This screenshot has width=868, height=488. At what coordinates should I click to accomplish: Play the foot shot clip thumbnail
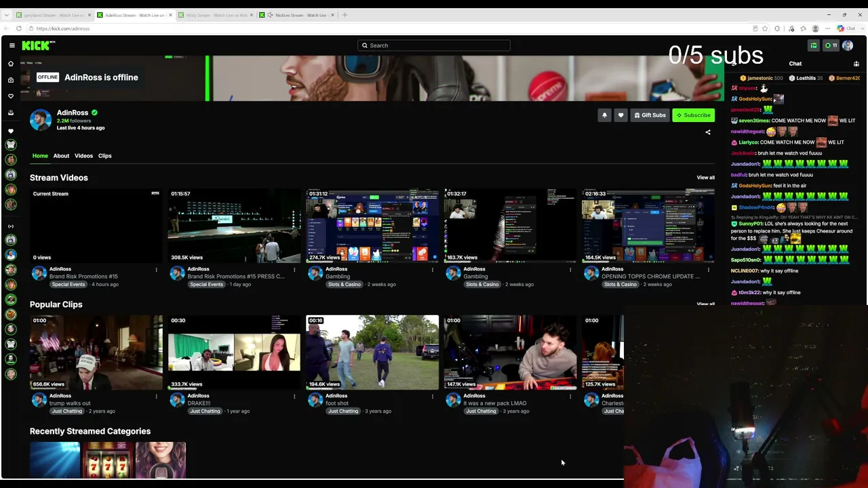click(372, 352)
